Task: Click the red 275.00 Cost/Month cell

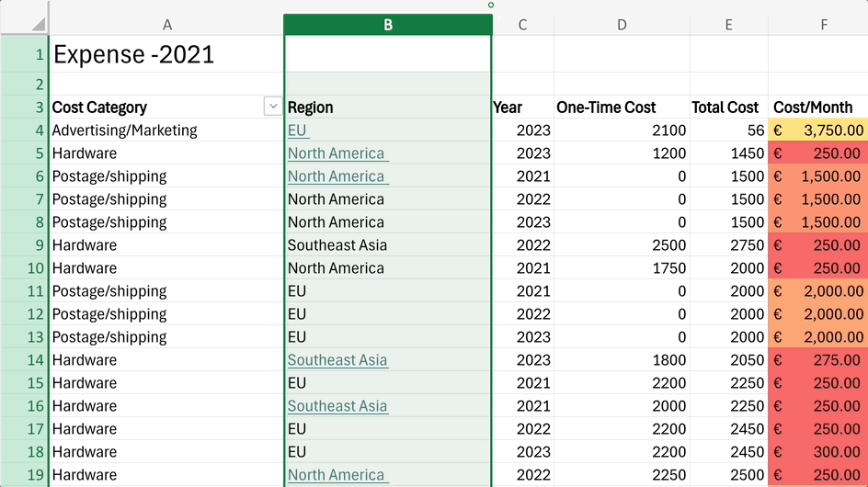Action: tap(818, 360)
